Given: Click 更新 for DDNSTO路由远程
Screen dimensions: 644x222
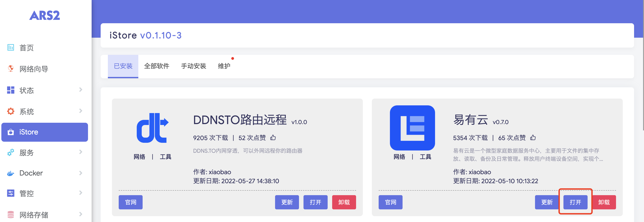Looking at the screenshot, I should 287,202.
